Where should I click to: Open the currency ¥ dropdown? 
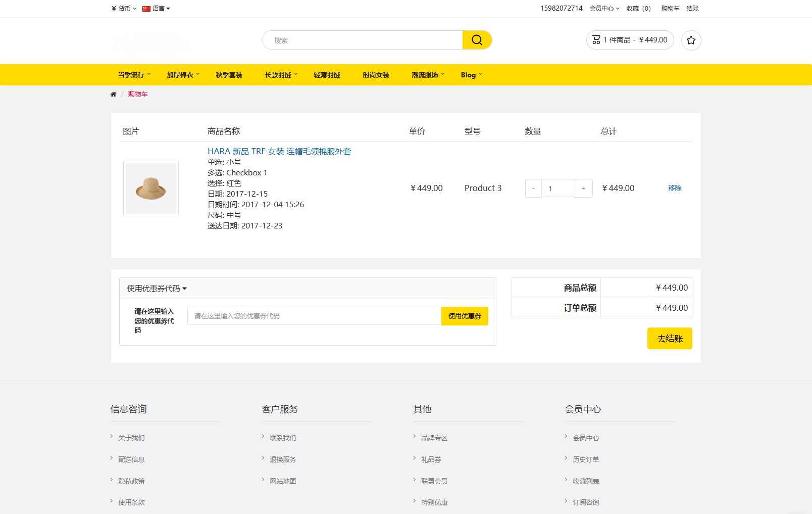coord(124,9)
